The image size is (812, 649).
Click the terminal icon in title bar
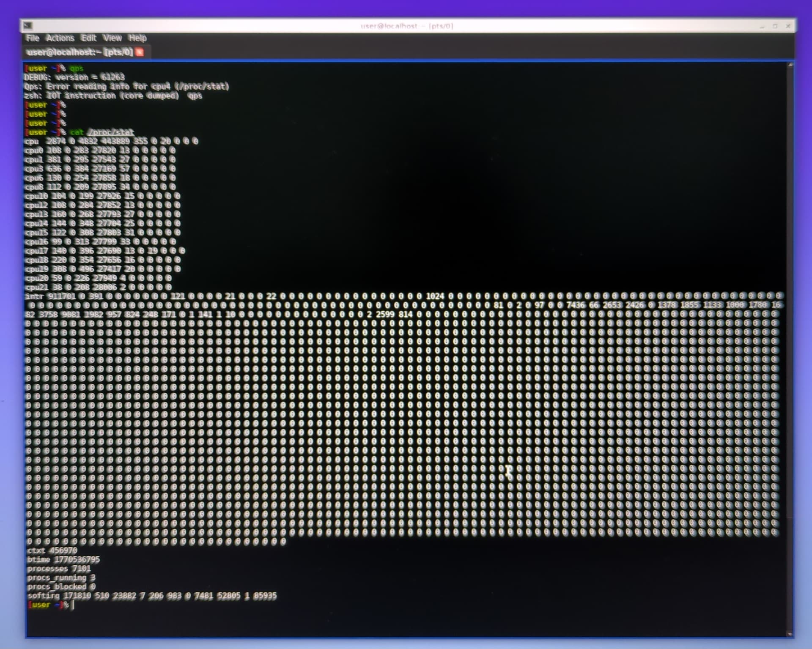point(28,26)
